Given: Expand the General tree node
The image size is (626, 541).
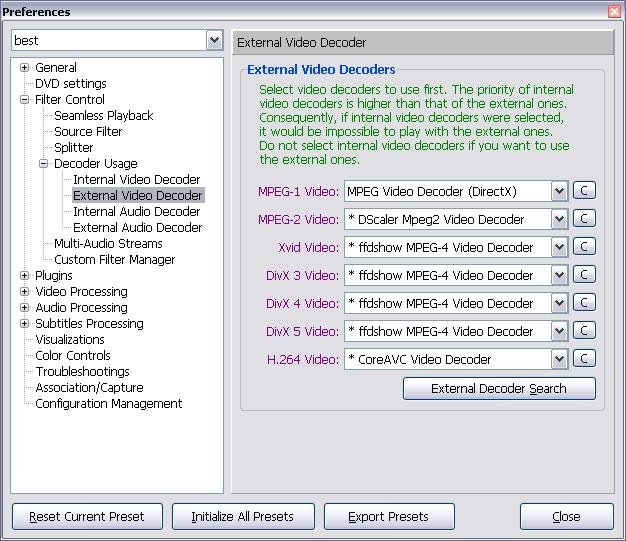Looking at the screenshot, I should click(25, 68).
